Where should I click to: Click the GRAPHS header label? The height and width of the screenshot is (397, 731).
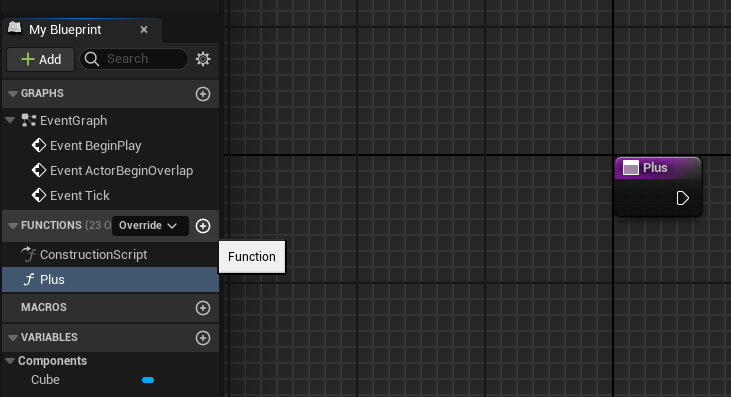click(42, 93)
